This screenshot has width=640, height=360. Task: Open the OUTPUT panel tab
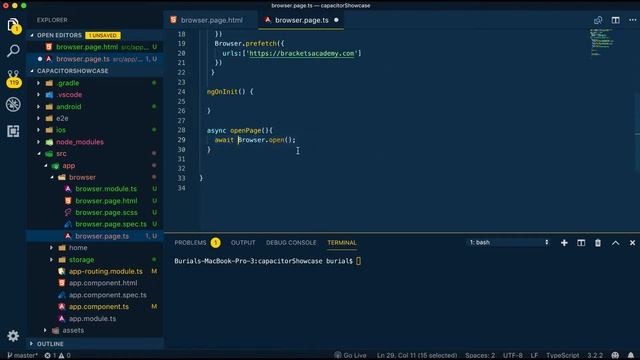[243, 243]
